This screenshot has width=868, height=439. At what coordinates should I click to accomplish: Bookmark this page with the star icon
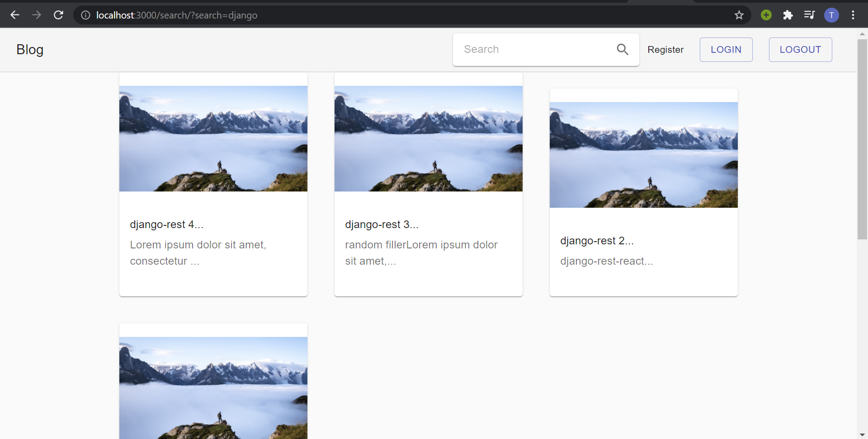pyautogui.click(x=739, y=15)
